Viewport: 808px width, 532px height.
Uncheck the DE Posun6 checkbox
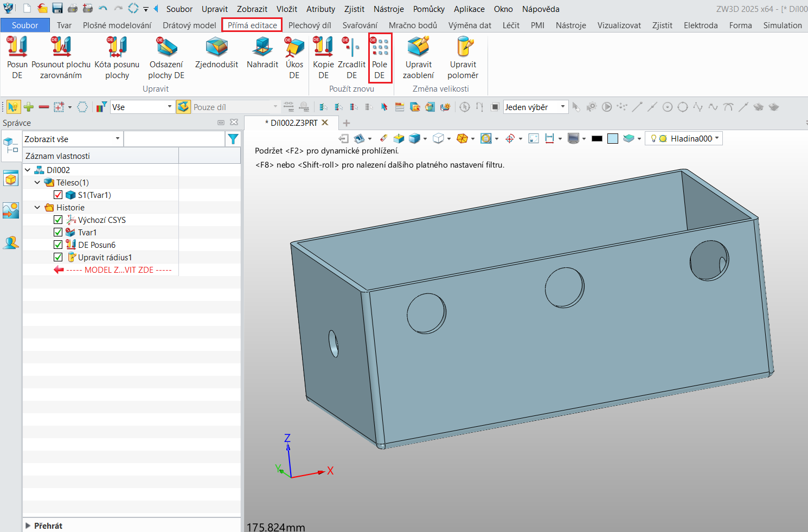coord(58,245)
